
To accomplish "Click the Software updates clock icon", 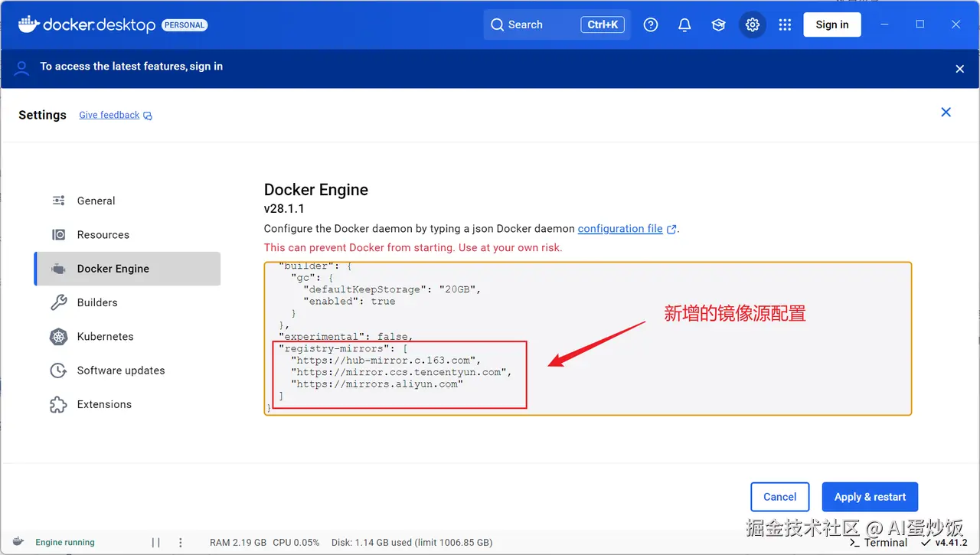I will pos(58,371).
